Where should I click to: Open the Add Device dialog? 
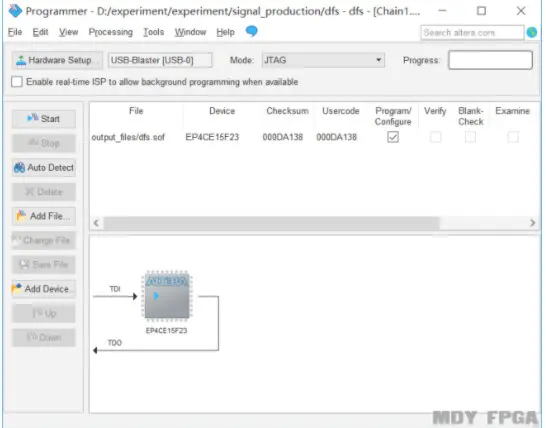[x=44, y=289]
